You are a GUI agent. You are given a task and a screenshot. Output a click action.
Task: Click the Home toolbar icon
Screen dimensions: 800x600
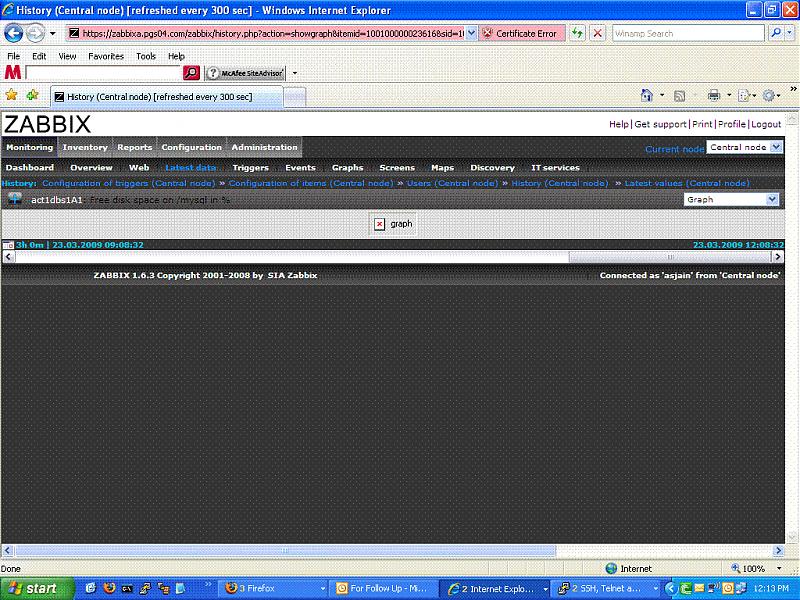[646, 95]
